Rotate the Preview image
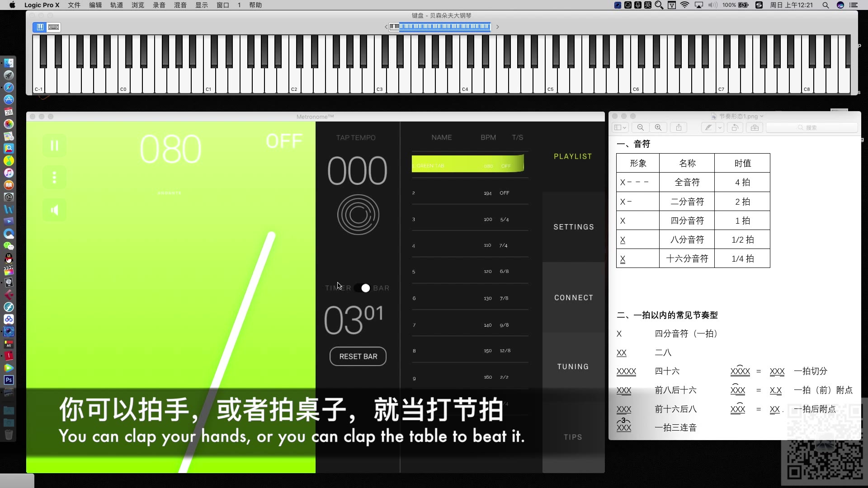Screen dimensions: 868x488 tap(735, 127)
